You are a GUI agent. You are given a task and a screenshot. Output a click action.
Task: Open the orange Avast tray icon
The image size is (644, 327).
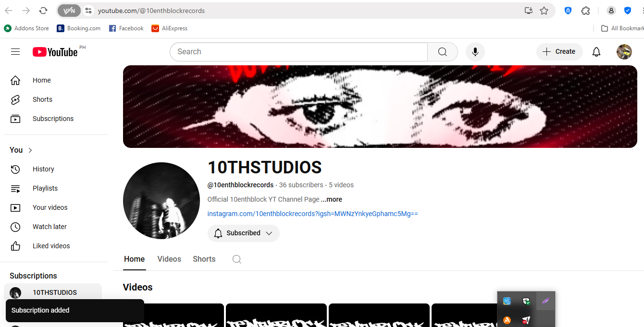507,320
